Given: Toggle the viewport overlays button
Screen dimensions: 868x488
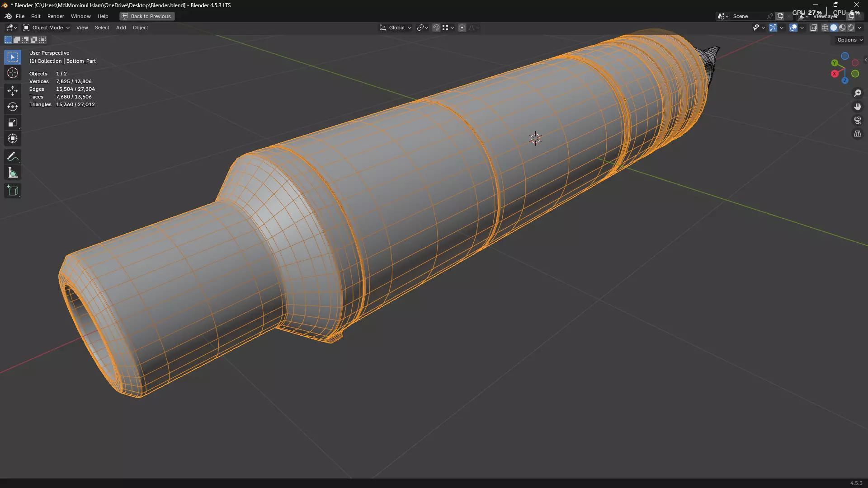Looking at the screenshot, I should tap(793, 28).
